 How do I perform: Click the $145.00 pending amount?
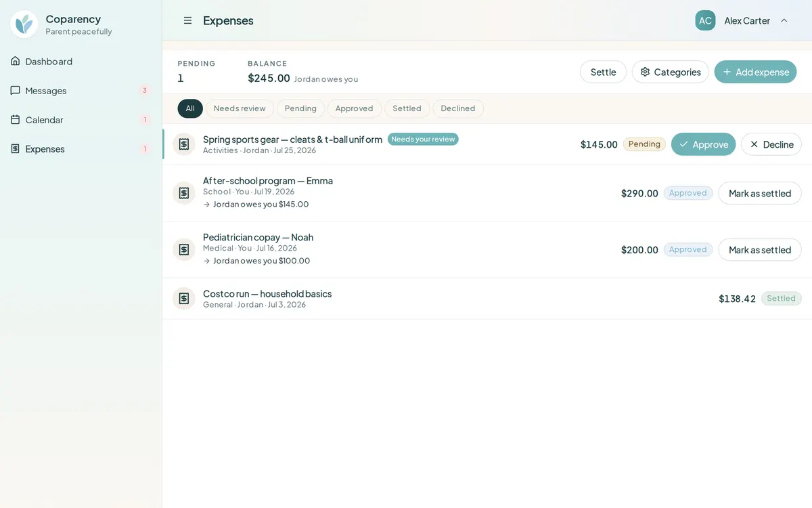coord(599,144)
